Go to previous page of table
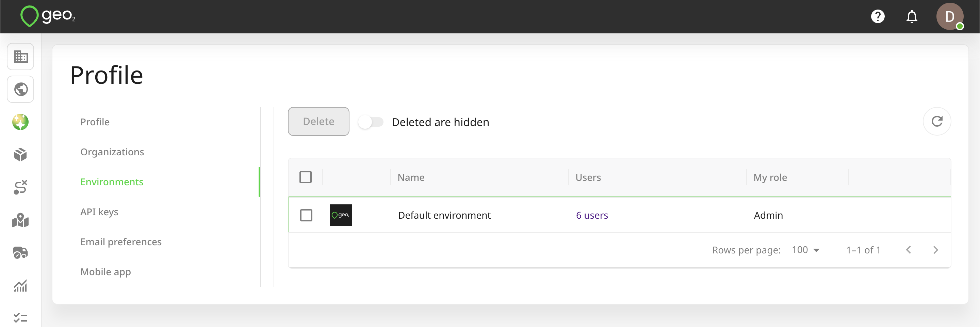The width and height of the screenshot is (980, 327). [909, 250]
